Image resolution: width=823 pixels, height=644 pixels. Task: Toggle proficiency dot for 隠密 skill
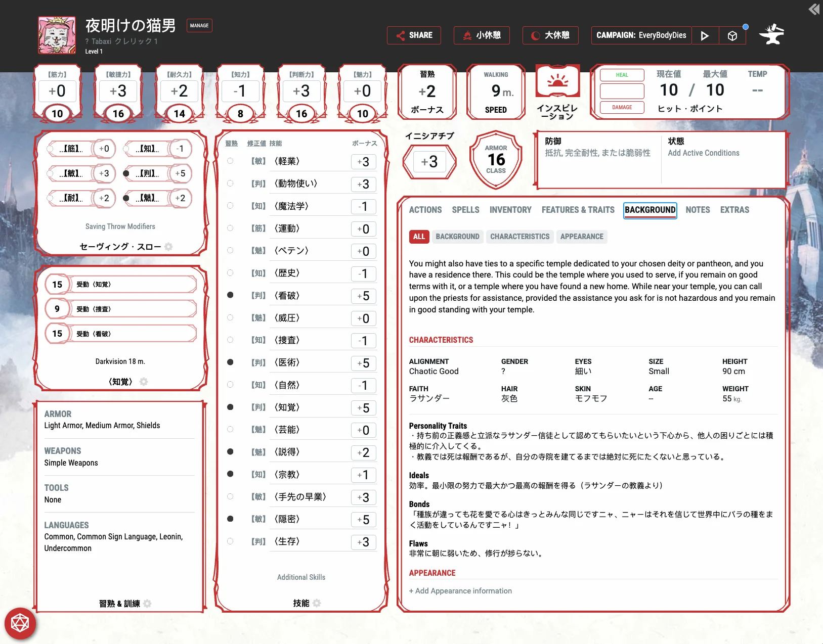coord(230,519)
